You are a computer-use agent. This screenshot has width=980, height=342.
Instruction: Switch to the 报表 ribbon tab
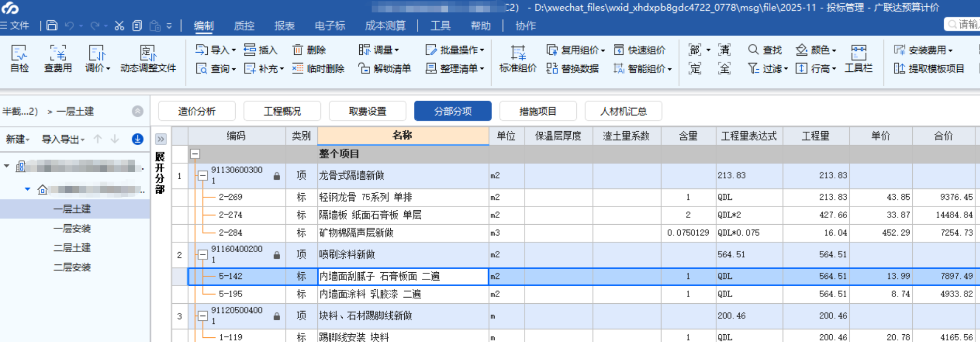point(284,25)
